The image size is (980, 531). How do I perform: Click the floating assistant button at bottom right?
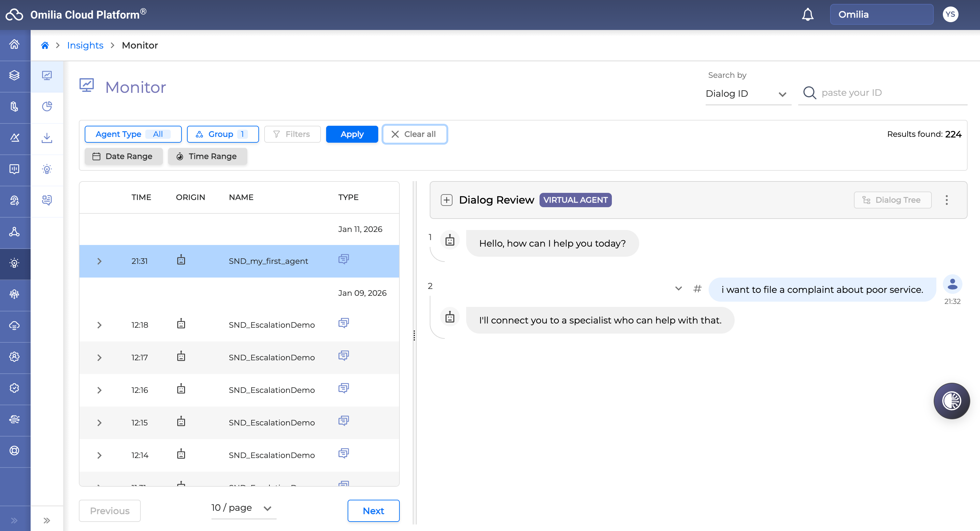tap(951, 401)
